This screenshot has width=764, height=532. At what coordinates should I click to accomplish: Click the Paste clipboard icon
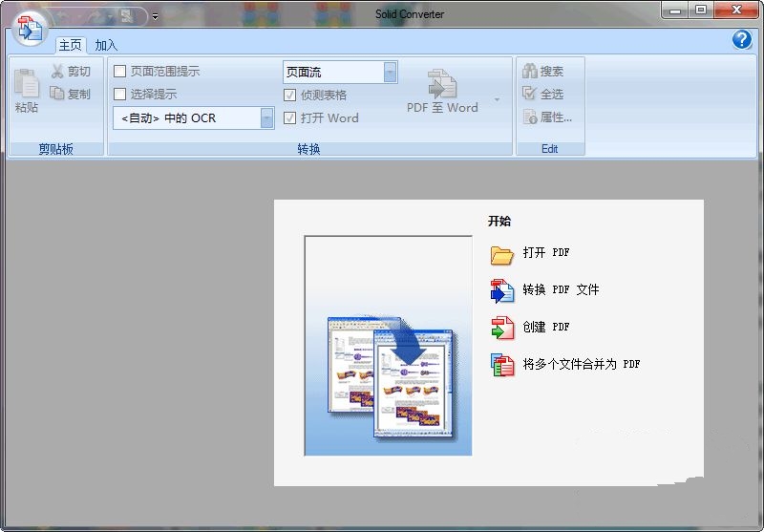(x=27, y=83)
